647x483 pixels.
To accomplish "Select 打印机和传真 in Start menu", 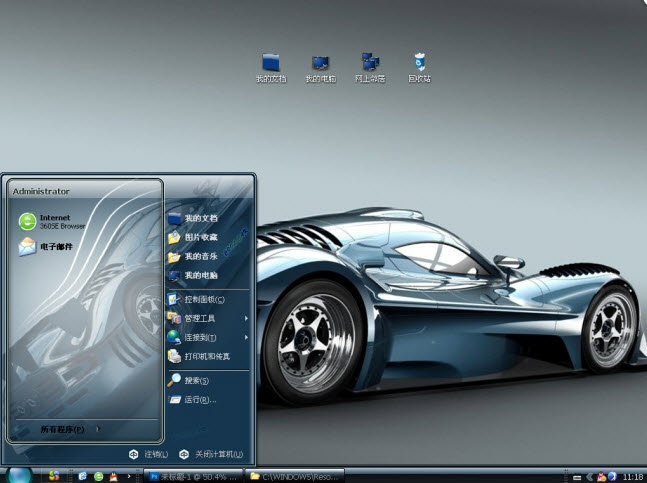I will click(x=206, y=356).
